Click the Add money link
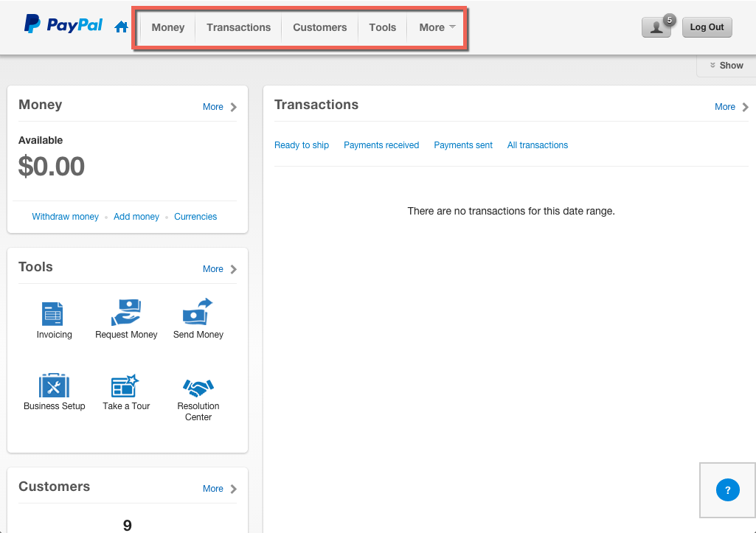The image size is (756, 533). (x=136, y=217)
